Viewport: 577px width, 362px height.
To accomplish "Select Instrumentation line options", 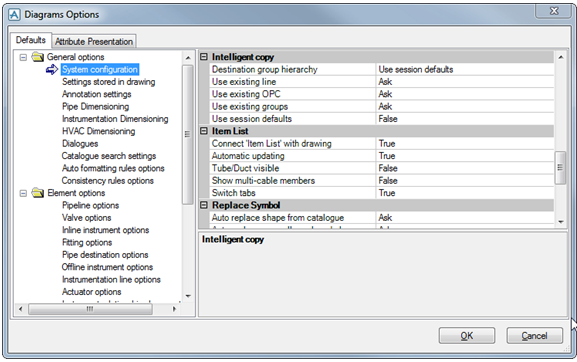I will click(x=111, y=280).
